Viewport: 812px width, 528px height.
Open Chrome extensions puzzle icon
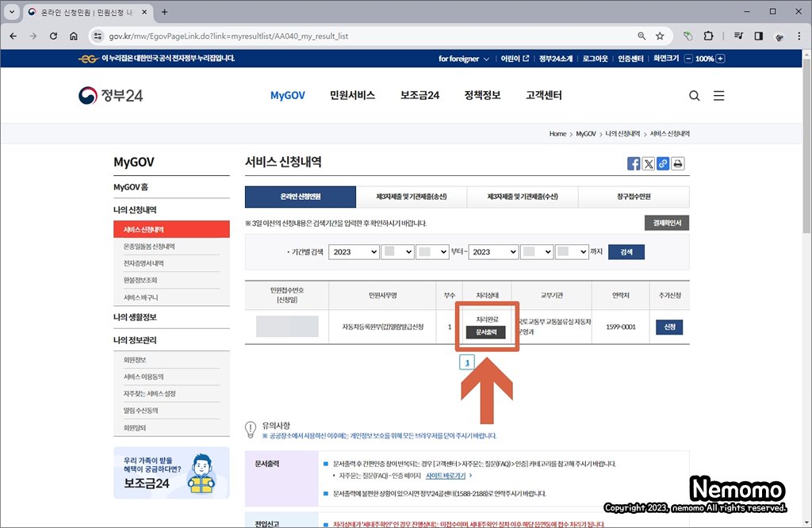pos(708,36)
